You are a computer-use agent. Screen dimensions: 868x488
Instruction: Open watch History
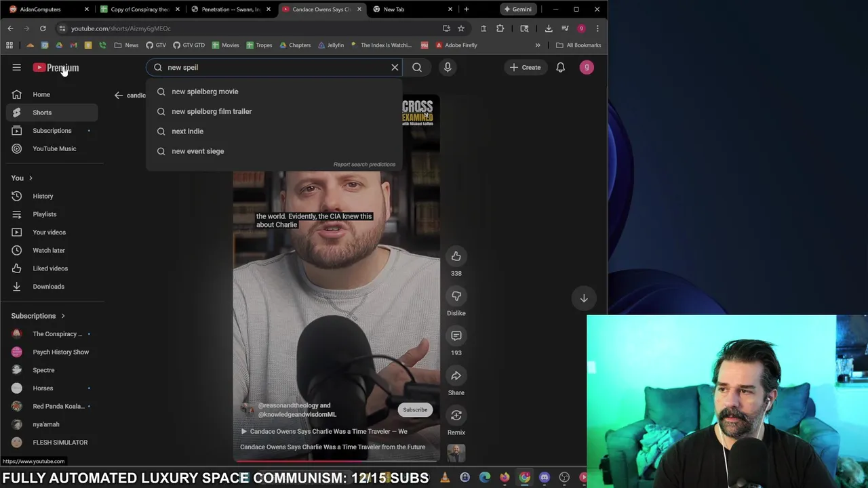52,196
